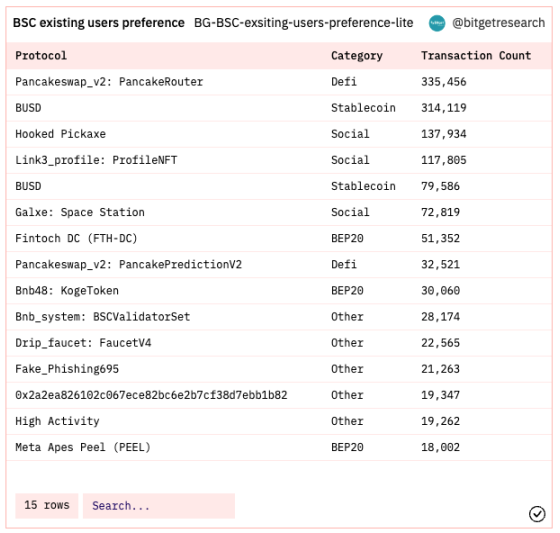This screenshot has height=533, width=560.
Task: Click inside the Search... field
Action: tap(159, 505)
